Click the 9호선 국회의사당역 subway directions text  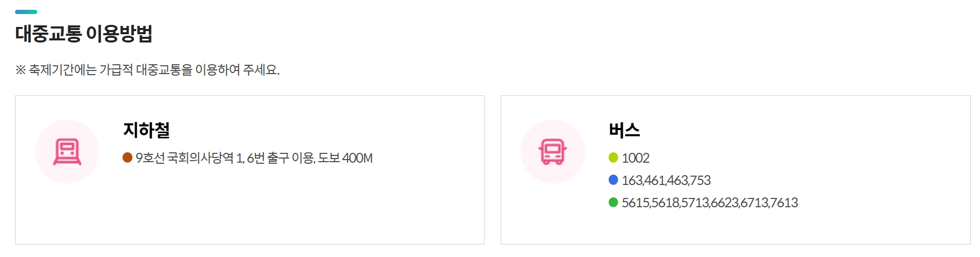(254, 158)
